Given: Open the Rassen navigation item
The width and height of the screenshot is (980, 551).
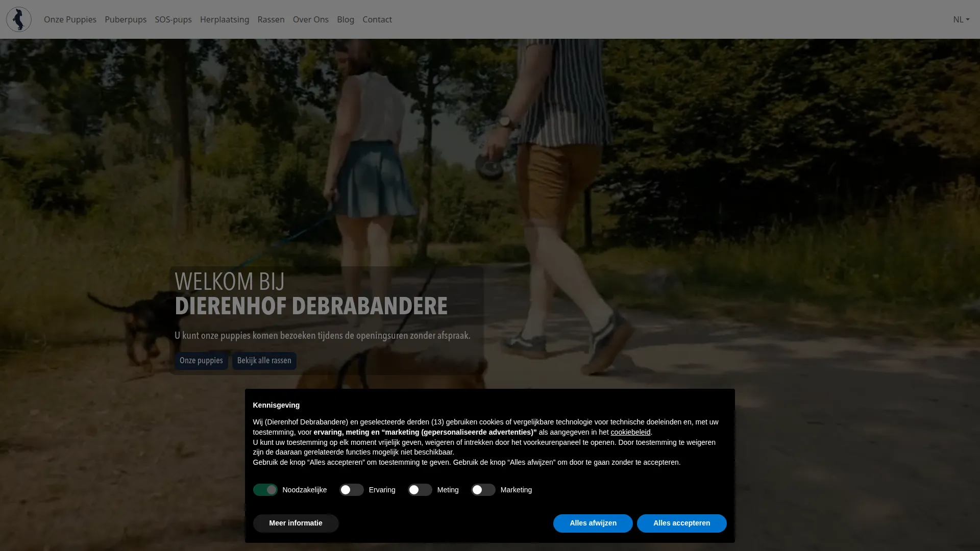Looking at the screenshot, I should [x=271, y=19].
